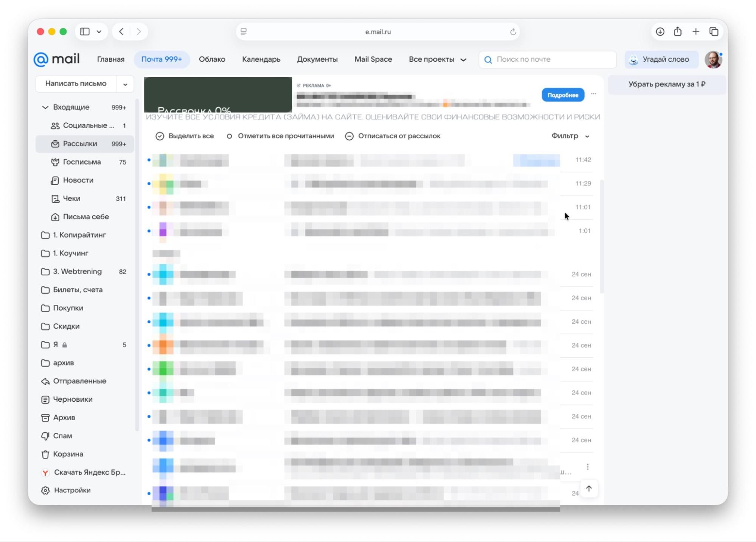Screen dimensions: 756x542
Task: Open the user avatar profile menu
Action: coord(713,60)
